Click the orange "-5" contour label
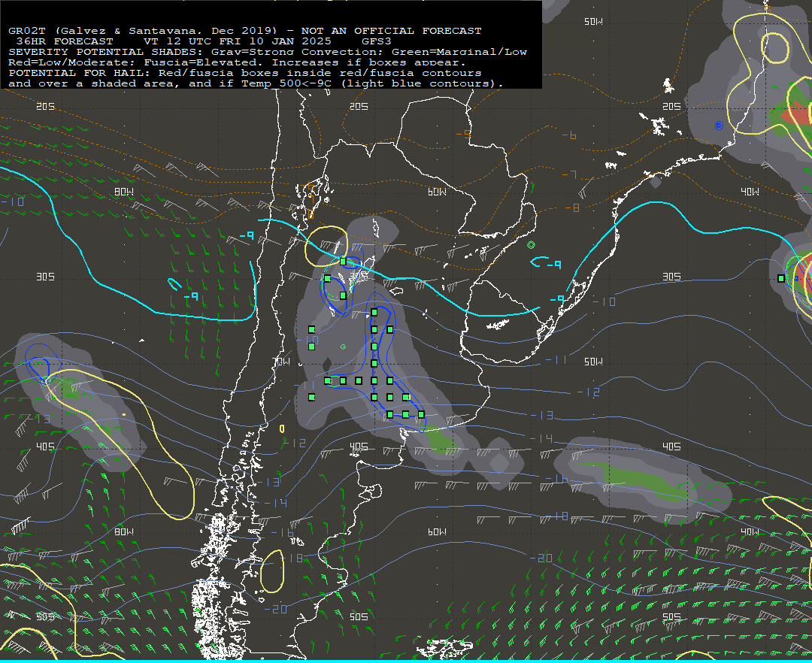This screenshot has height=663, width=812. 463,135
